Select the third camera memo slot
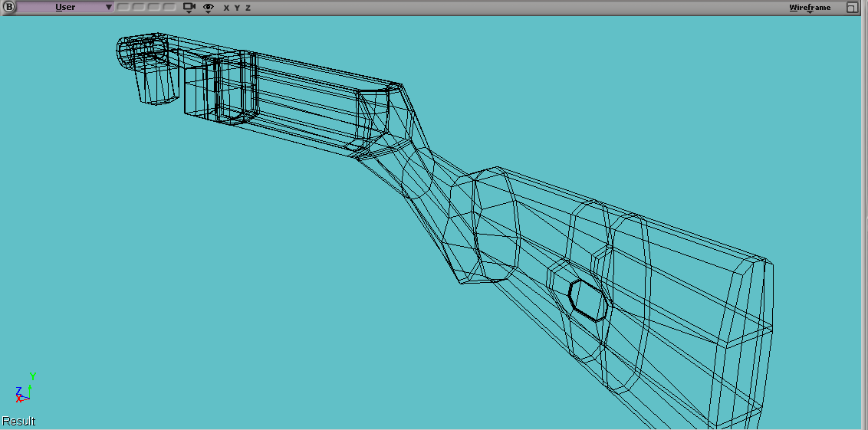The height and width of the screenshot is (430, 868). (154, 8)
